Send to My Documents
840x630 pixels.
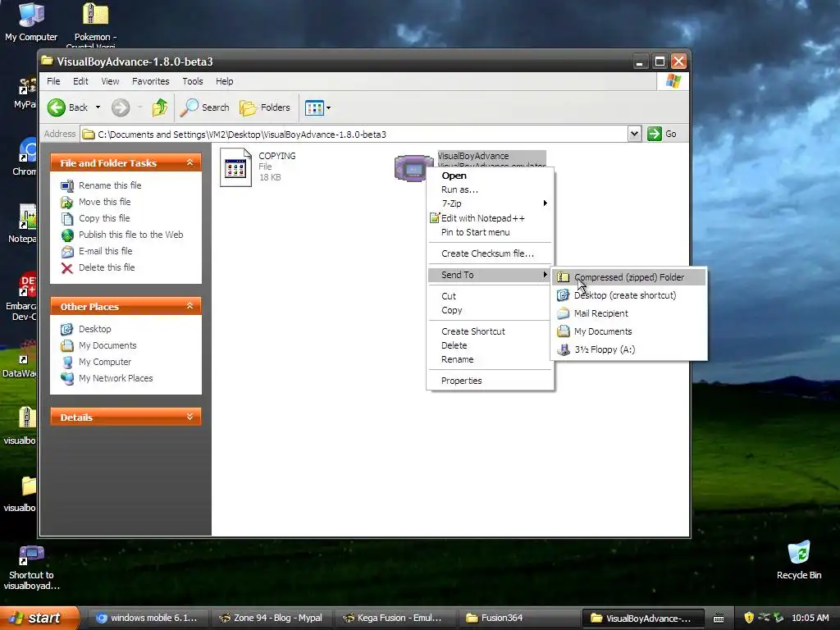click(x=629, y=331)
